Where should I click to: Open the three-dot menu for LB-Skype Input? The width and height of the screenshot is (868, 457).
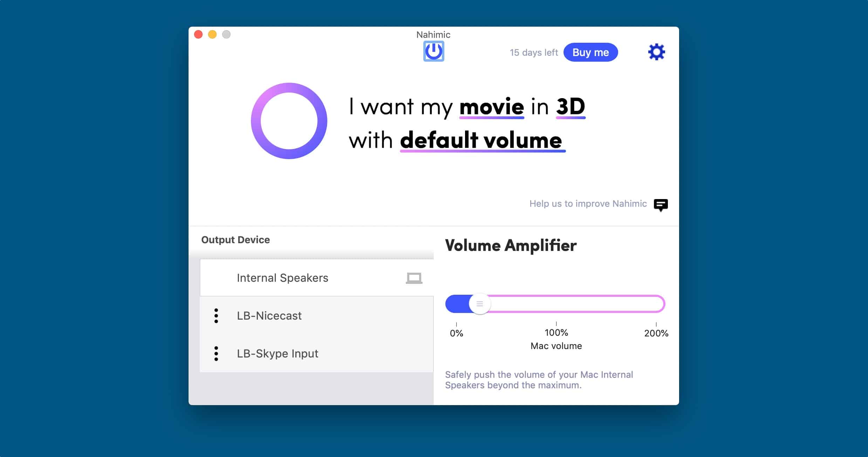[x=216, y=354]
